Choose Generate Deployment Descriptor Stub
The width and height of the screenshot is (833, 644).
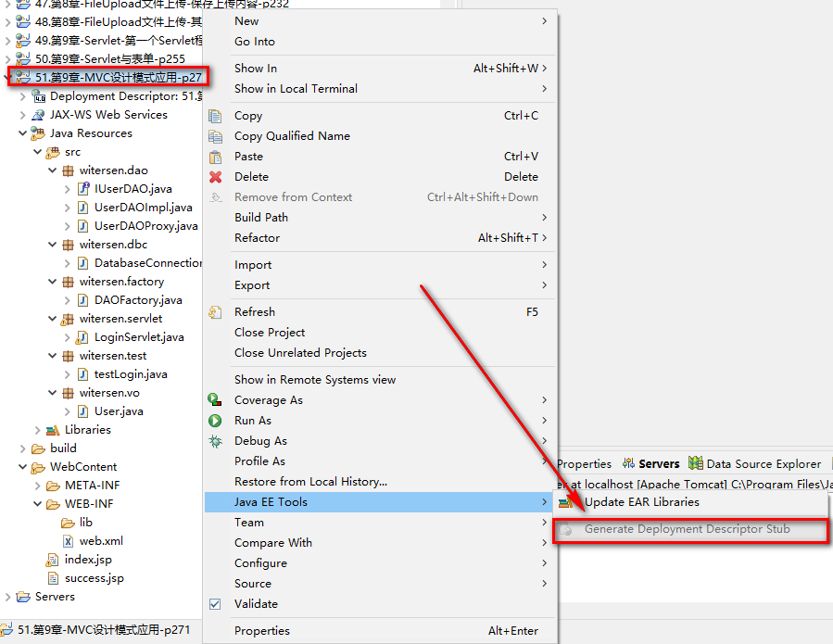(x=690, y=529)
